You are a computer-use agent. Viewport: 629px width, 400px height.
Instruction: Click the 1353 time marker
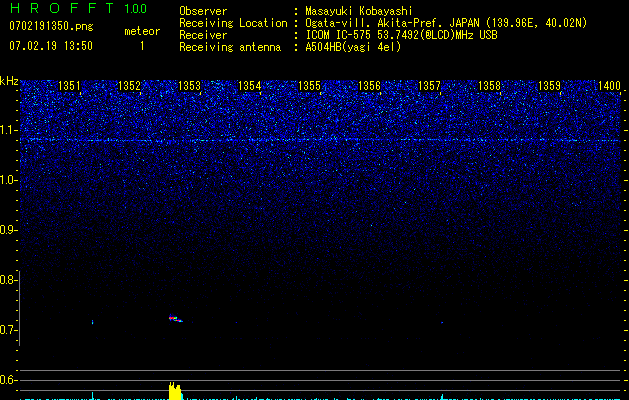point(189,87)
